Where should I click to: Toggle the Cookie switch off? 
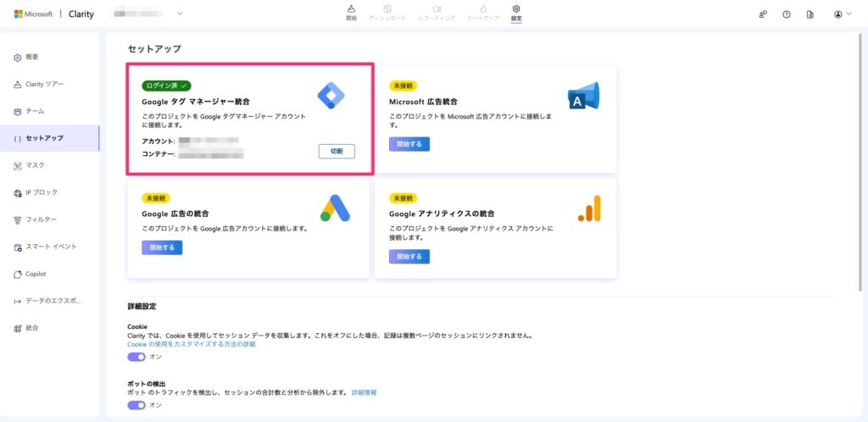[136, 357]
